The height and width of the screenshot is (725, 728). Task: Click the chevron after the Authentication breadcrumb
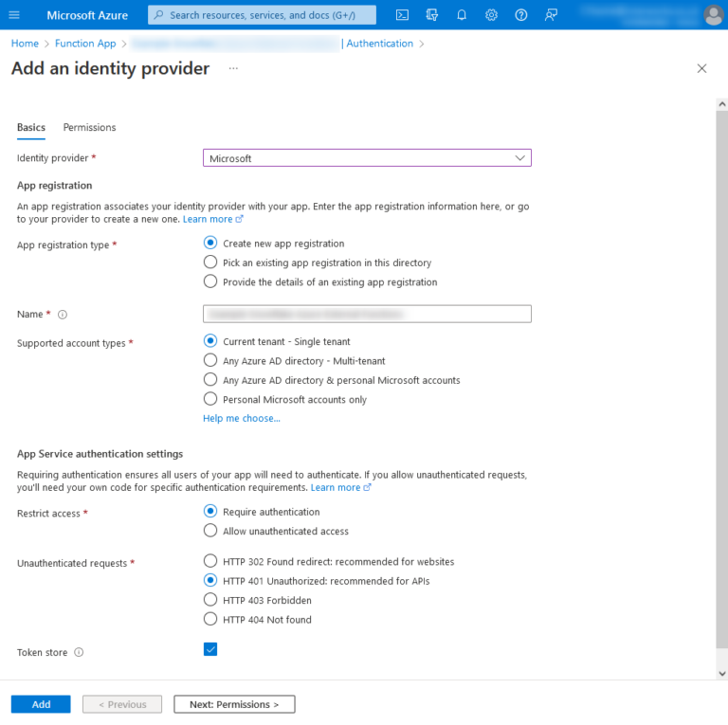(x=422, y=45)
